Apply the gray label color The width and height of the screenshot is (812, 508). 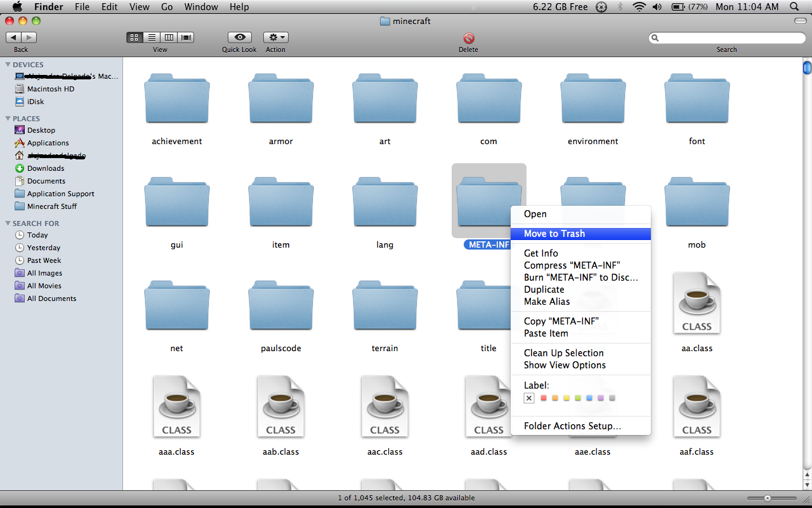coord(612,398)
